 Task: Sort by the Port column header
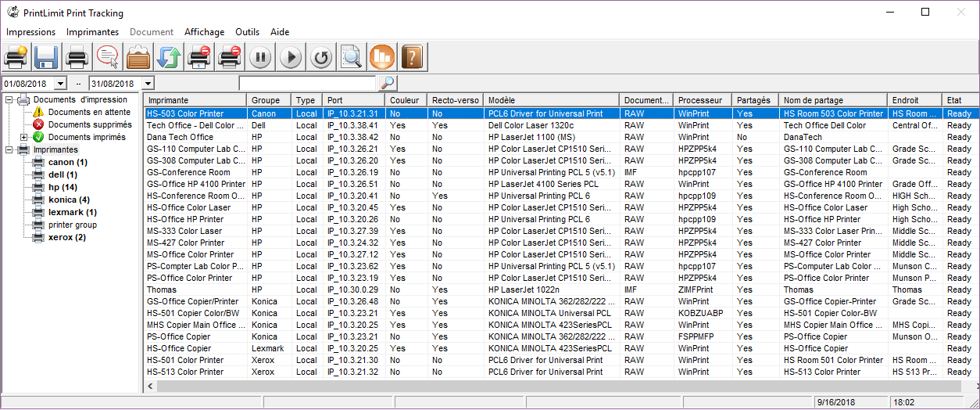(x=355, y=100)
